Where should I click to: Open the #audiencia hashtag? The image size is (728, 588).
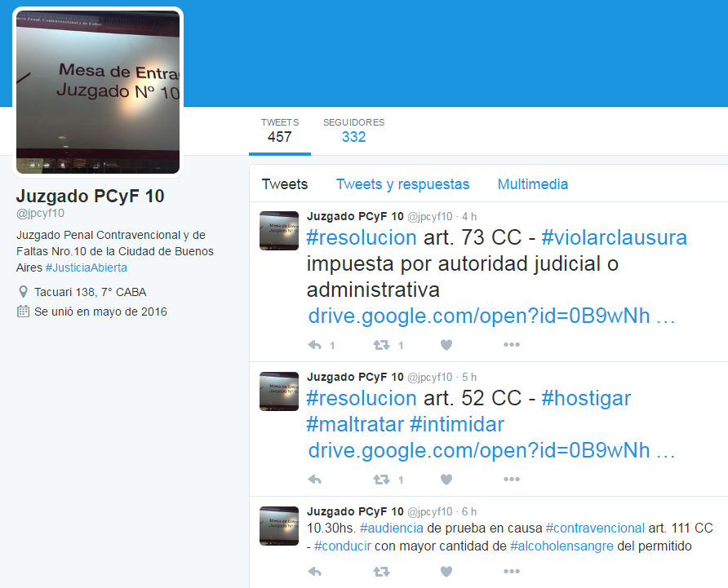pos(392,528)
